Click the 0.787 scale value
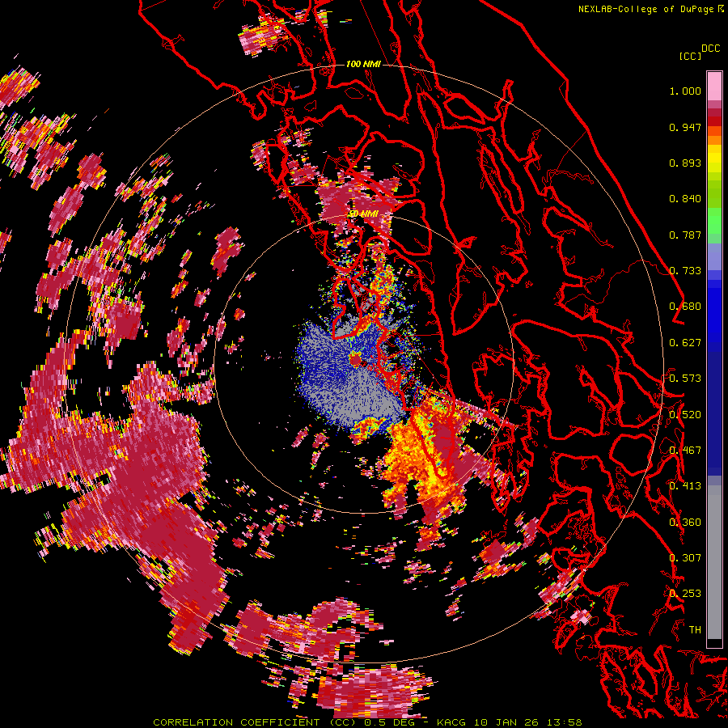 click(x=685, y=235)
